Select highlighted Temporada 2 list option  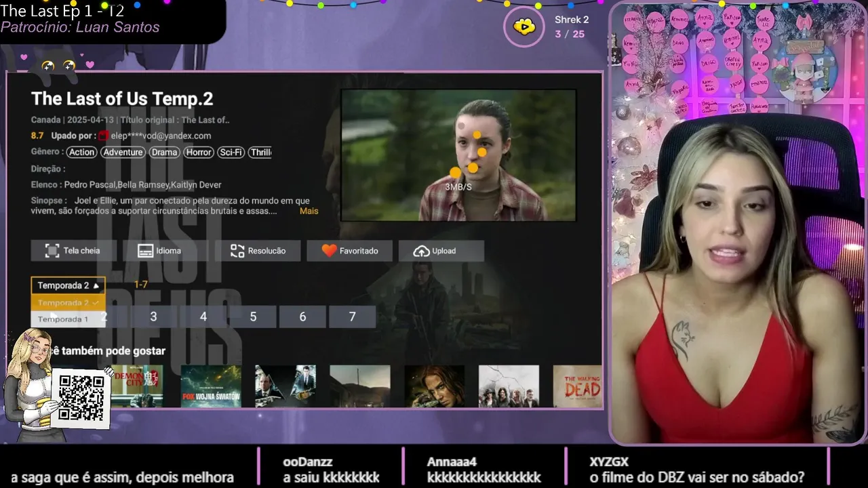[68, 303]
